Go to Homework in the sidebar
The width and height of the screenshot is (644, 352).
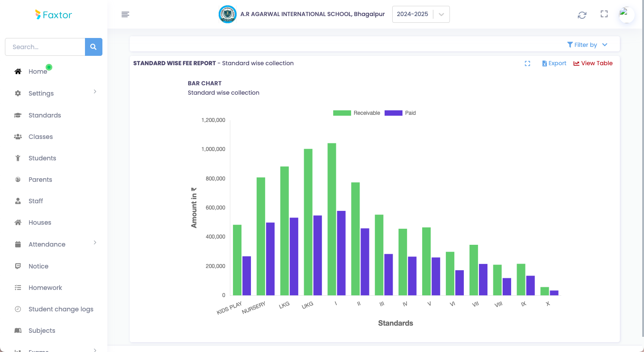[x=45, y=288]
